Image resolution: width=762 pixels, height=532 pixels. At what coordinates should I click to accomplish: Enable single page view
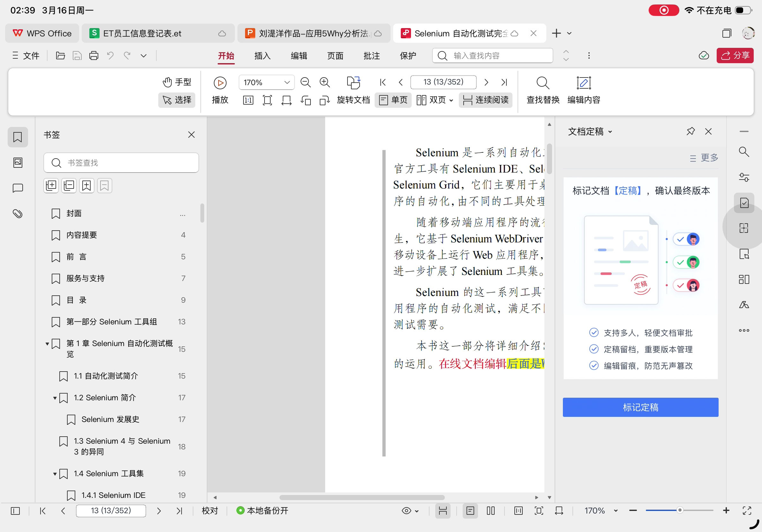coord(393,100)
